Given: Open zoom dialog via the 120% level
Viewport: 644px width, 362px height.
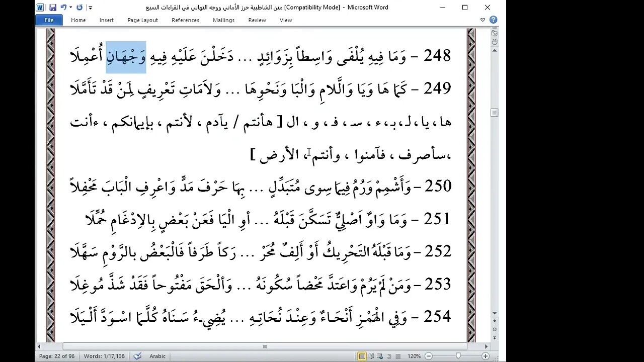Looking at the screenshot, I should coord(414,356).
